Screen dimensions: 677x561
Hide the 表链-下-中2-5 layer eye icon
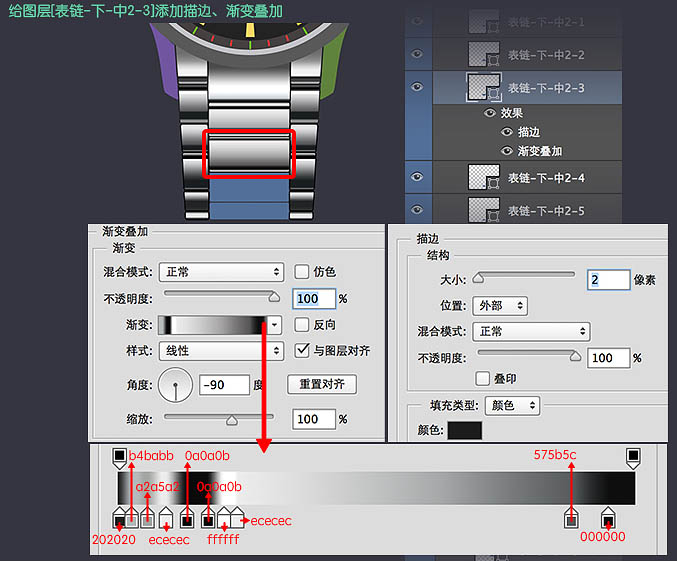(418, 211)
